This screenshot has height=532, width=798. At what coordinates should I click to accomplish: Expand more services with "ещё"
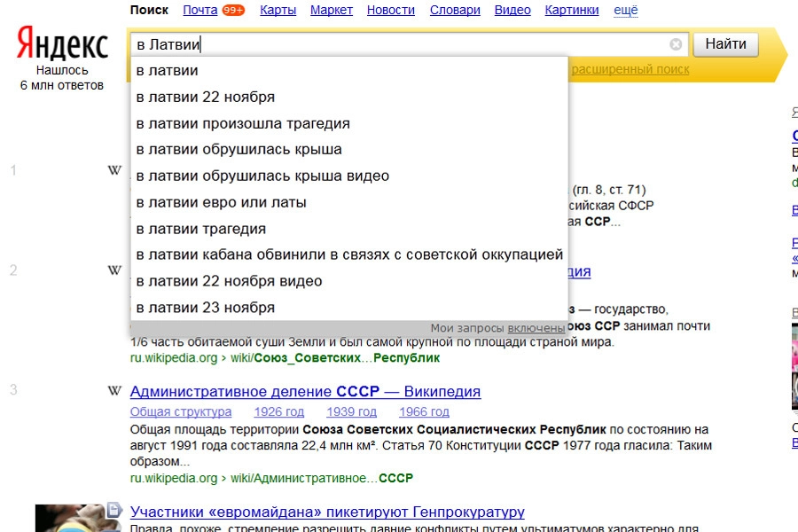pos(626,11)
